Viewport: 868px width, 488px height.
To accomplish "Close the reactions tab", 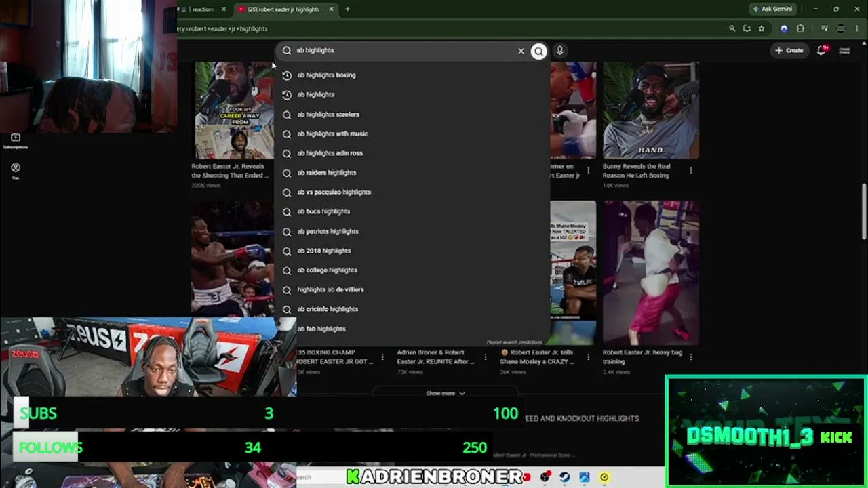I will click(223, 9).
